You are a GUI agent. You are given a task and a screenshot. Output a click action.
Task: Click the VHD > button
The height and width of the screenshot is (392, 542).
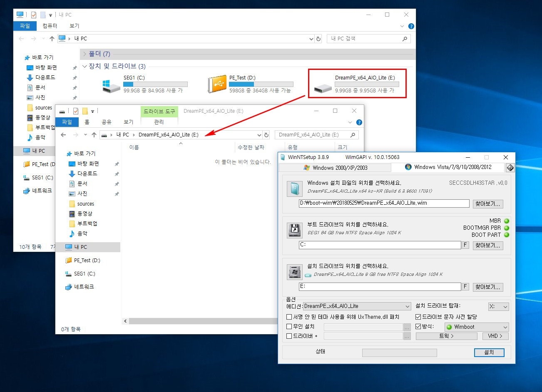click(495, 336)
